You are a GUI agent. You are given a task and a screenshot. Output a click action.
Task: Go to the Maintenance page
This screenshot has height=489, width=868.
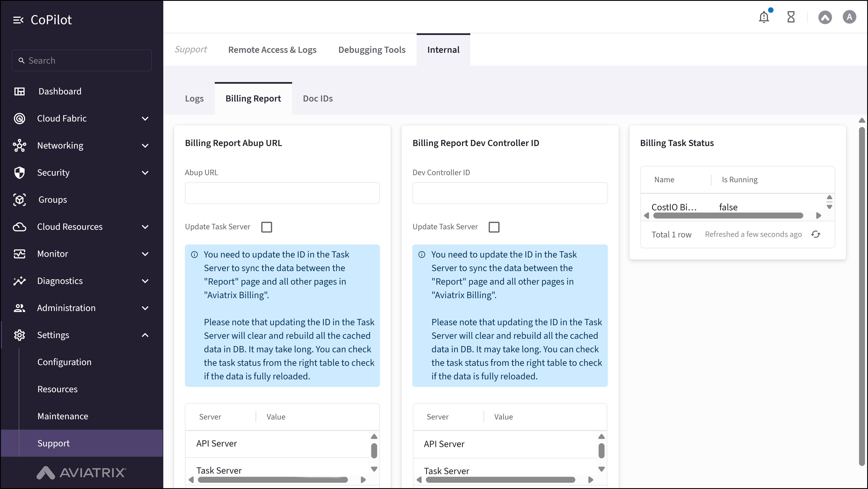[x=63, y=416]
